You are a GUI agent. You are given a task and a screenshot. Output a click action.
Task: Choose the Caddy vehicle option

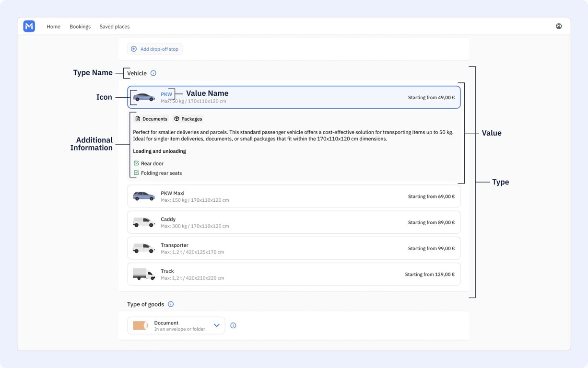(x=294, y=222)
